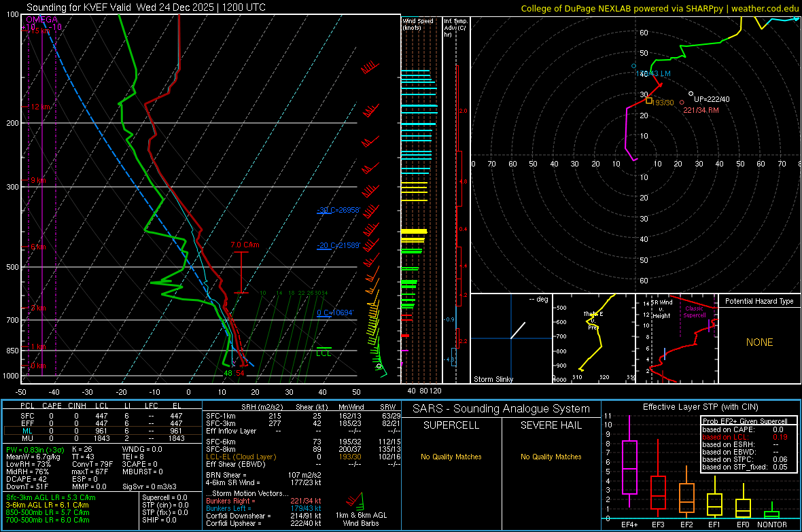Select the EFF parcel row

(x=102, y=423)
